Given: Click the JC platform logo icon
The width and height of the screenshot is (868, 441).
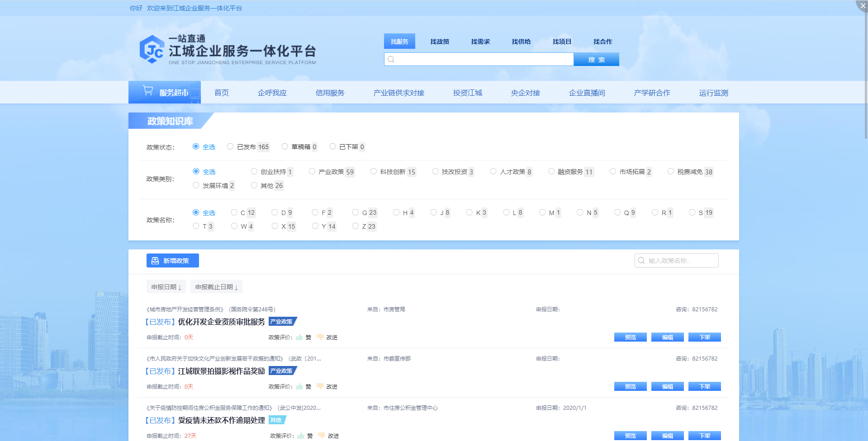Looking at the screenshot, I should (152, 50).
